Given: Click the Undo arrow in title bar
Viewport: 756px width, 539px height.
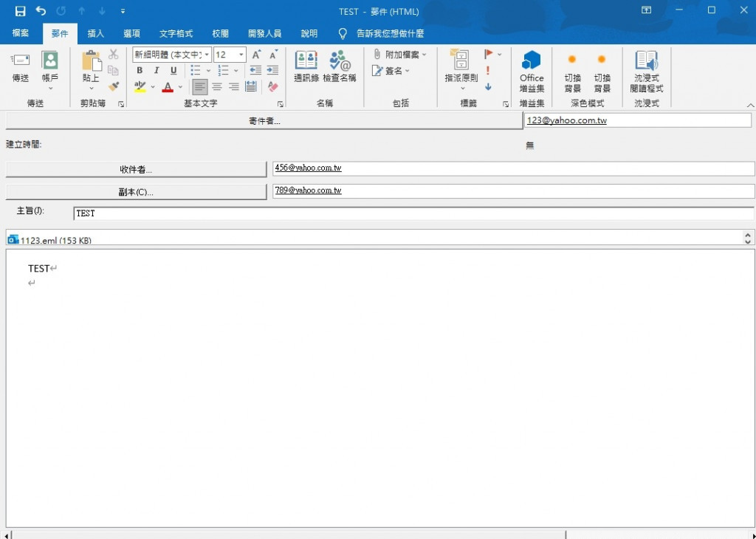Looking at the screenshot, I should click(x=41, y=10).
